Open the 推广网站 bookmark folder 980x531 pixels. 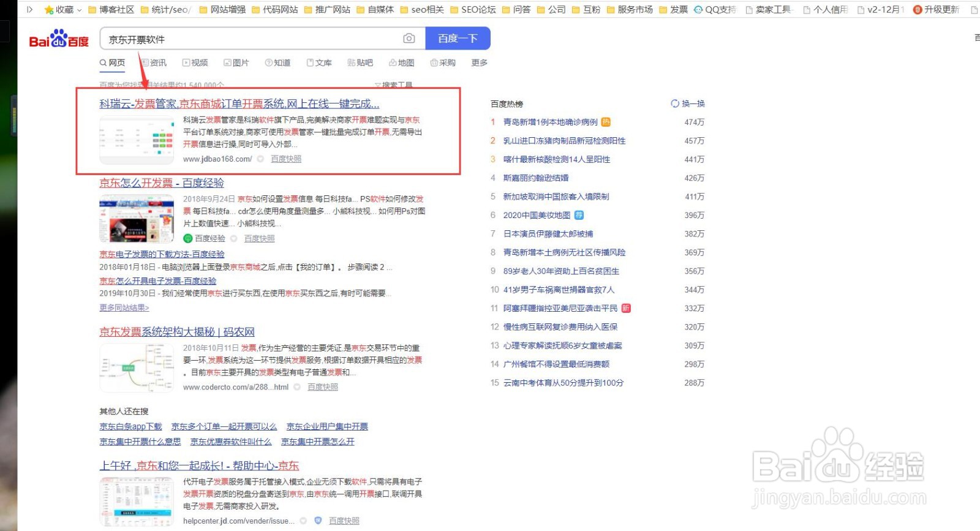pyautogui.click(x=327, y=10)
